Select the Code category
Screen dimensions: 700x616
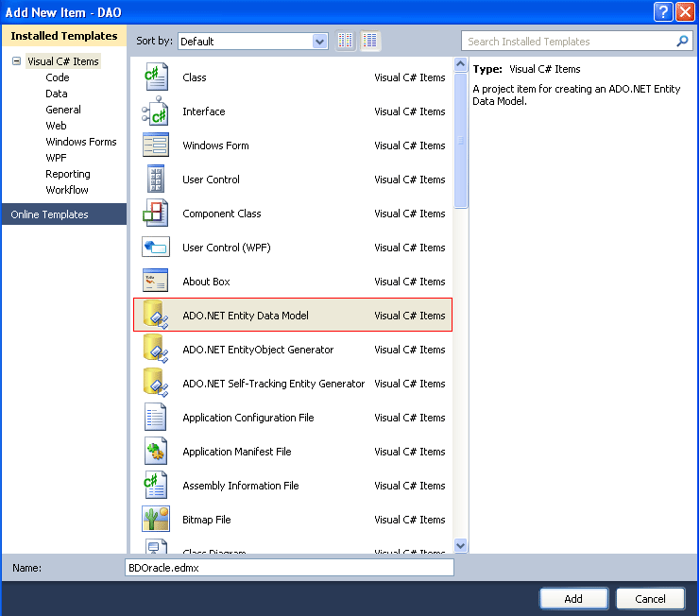pyautogui.click(x=57, y=77)
